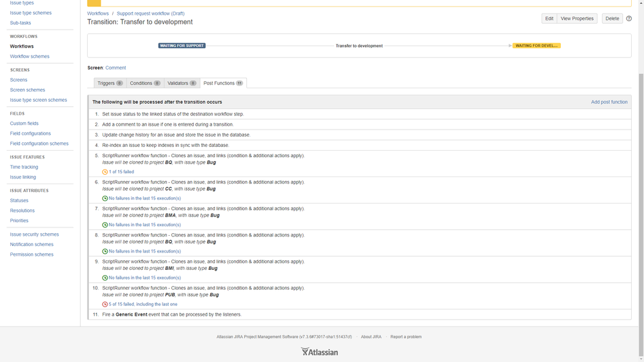This screenshot has height=362, width=644.
Task: Click the Edit button
Action: (549, 19)
